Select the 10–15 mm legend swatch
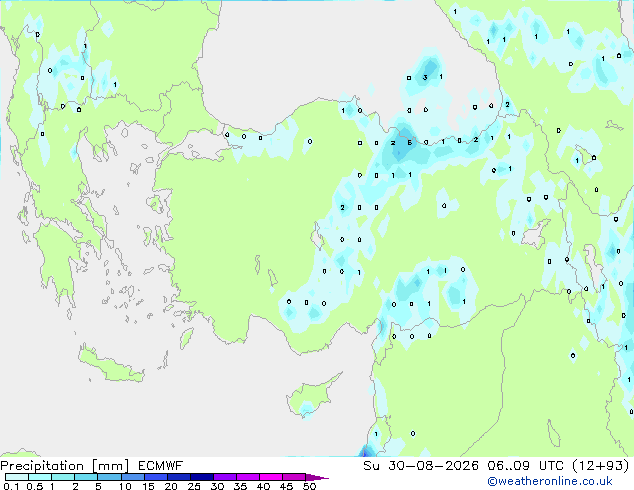Image resolution: width=634 pixels, height=490 pixels. (x=132, y=477)
